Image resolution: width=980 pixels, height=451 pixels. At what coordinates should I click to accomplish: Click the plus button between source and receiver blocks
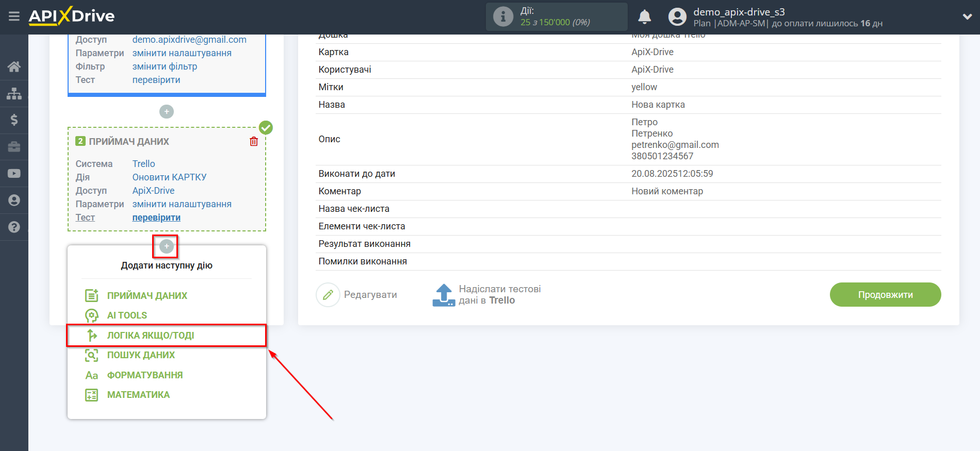tap(167, 111)
